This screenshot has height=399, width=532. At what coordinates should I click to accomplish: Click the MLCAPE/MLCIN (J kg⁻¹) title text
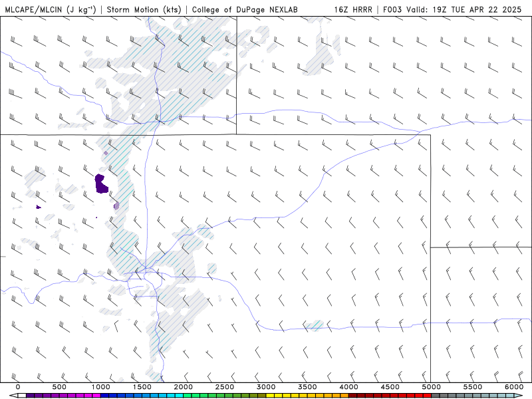pyautogui.click(x=51, y=9)
